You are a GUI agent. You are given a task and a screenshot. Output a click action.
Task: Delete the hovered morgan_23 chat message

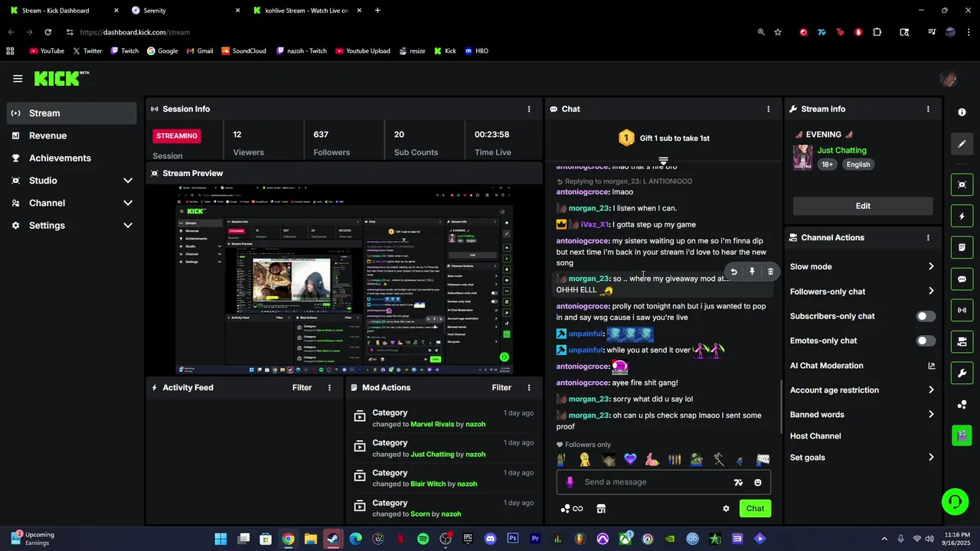770,272
